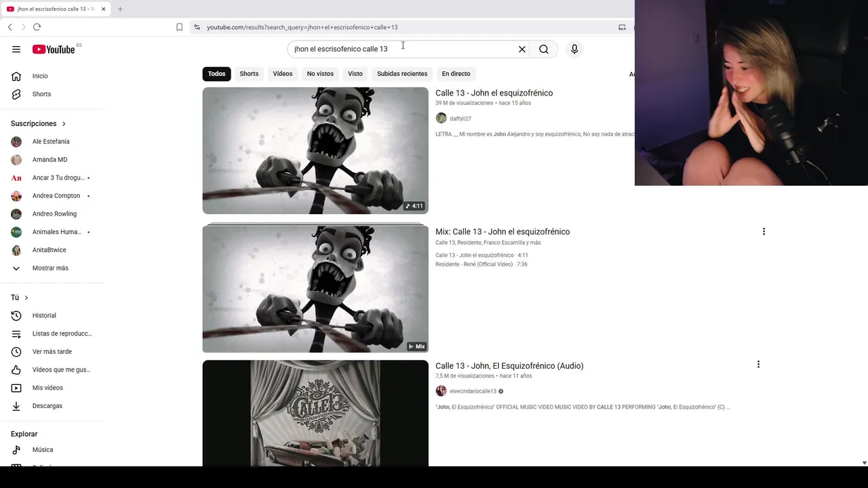Select the Visto filter chip
Screen dimensions: 868x488
[355, 73]
